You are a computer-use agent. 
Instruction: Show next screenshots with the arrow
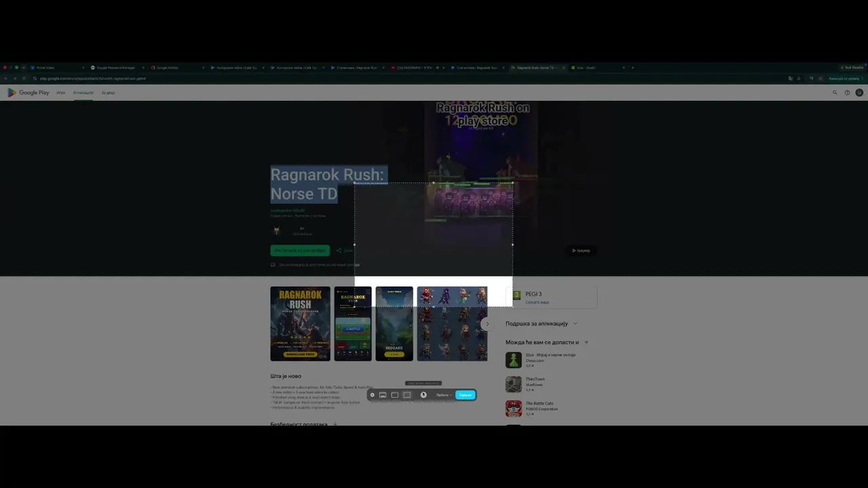click(x=486, y=324)
